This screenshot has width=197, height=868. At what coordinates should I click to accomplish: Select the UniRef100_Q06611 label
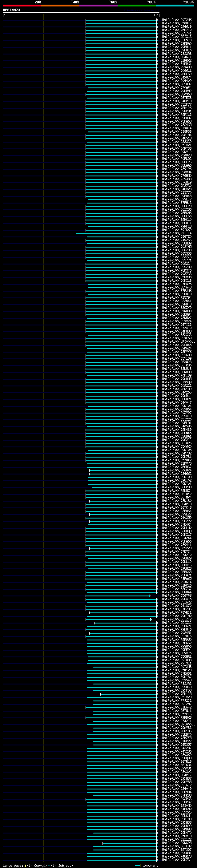pos(177,71)
